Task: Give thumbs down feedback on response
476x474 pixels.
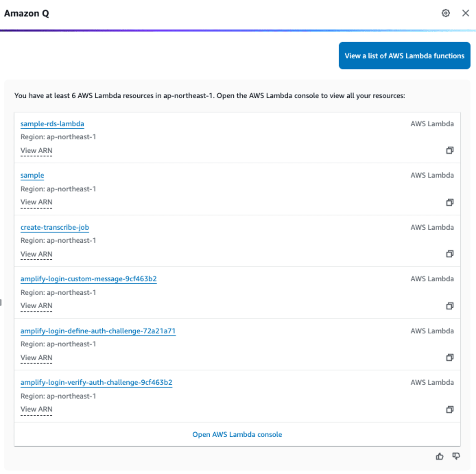Action: (456, 456)
